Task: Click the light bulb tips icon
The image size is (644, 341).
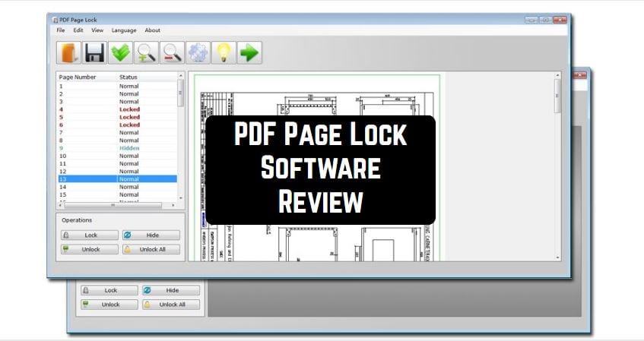Action: tap(224, 53)
